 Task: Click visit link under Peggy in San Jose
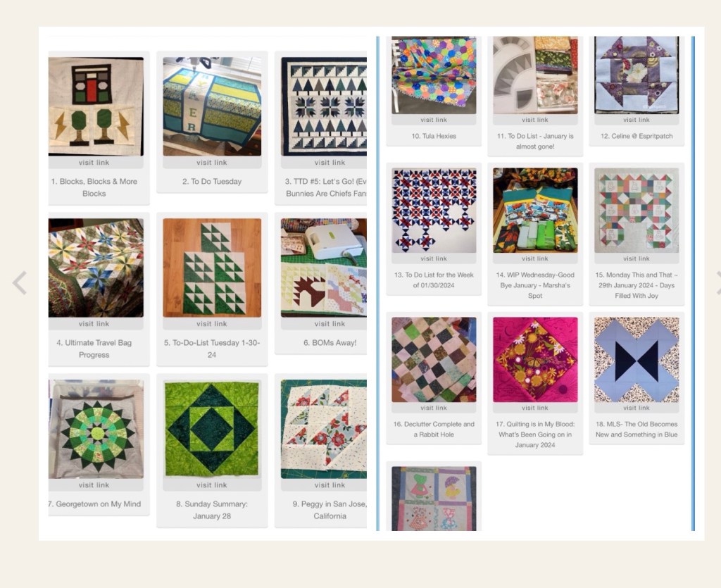[330, 485]
